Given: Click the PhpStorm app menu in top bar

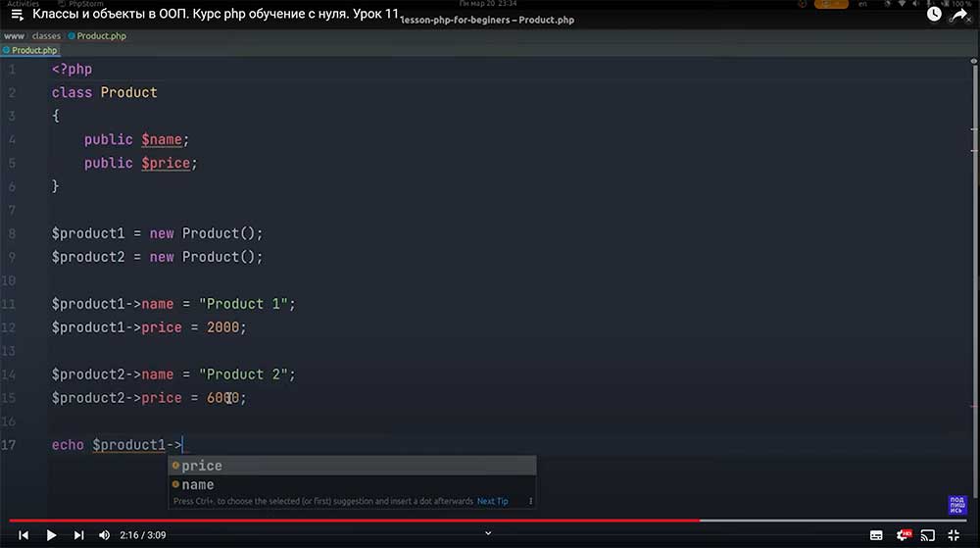Looking at the screenshot, I should click(81, 4).
